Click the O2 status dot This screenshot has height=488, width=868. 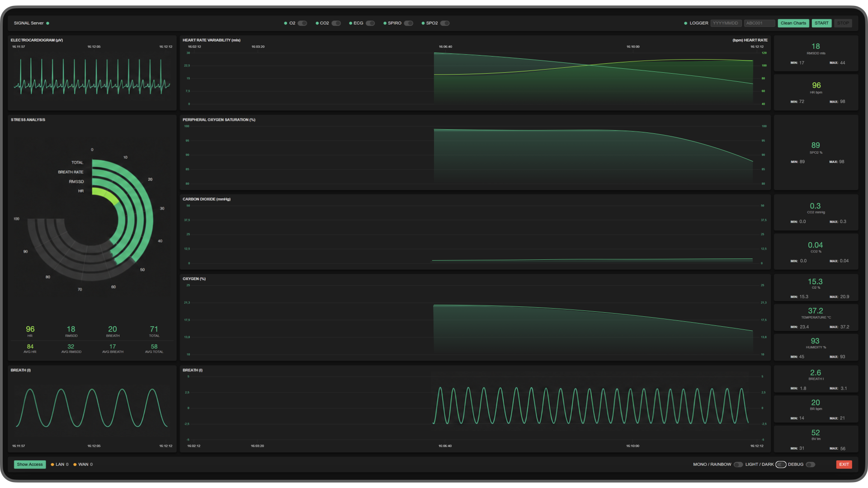(286, 23)
